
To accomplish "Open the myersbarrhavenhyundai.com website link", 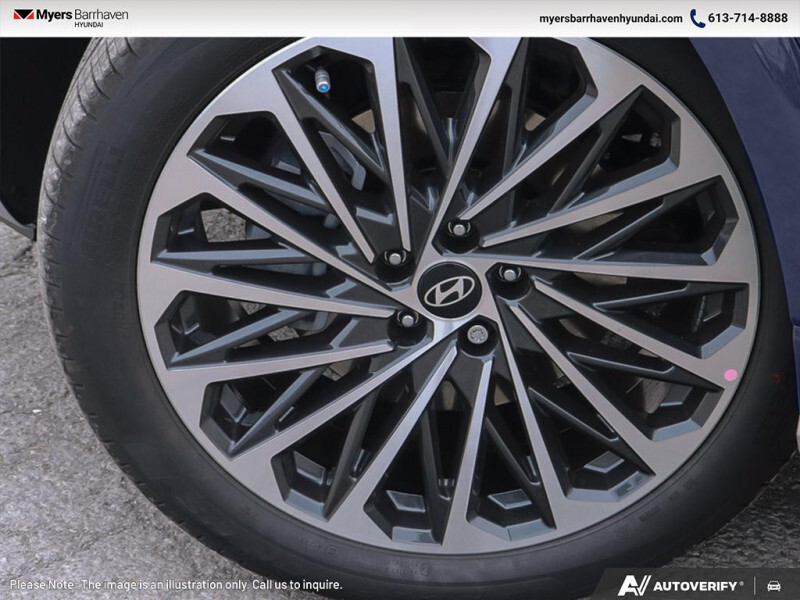I will [610, 18].
